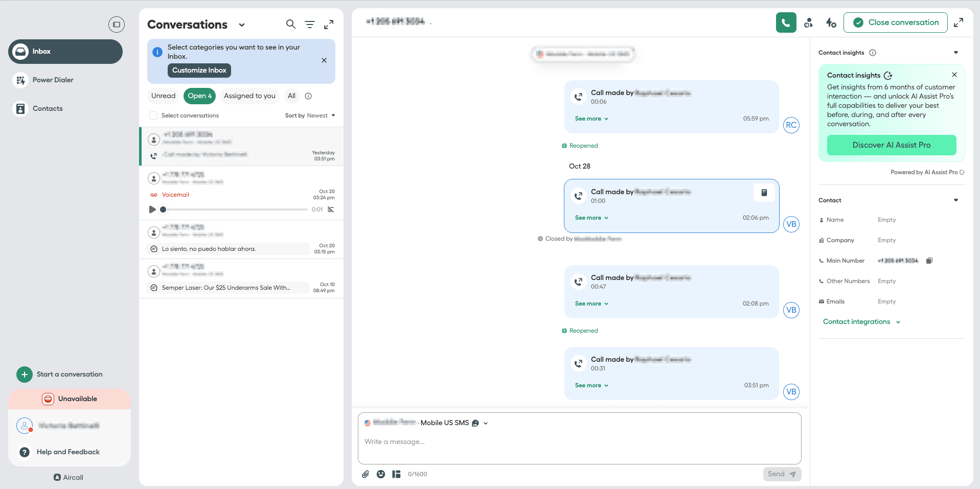Click the voicemail playback progress slider
980x489 pixels.
pyautogui.click(x=235, y=209)
